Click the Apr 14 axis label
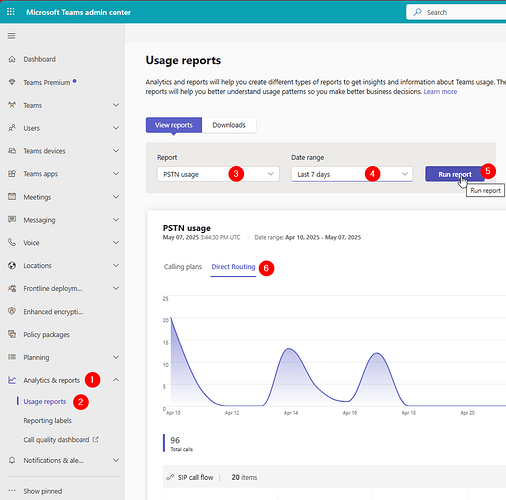506x500 pixels. point(291,413)
